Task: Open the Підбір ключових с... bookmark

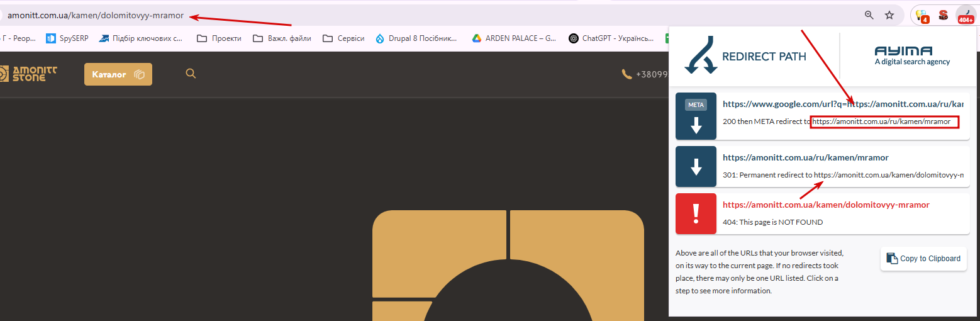Action: (x=141, y=38)
